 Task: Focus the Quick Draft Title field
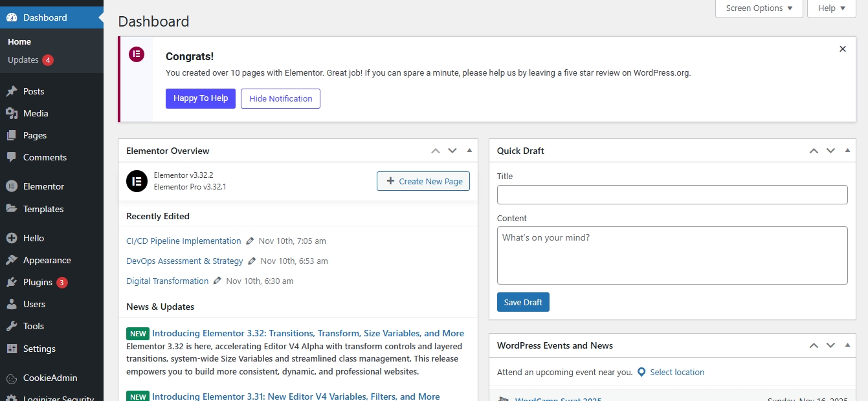[x=672, y=195]
